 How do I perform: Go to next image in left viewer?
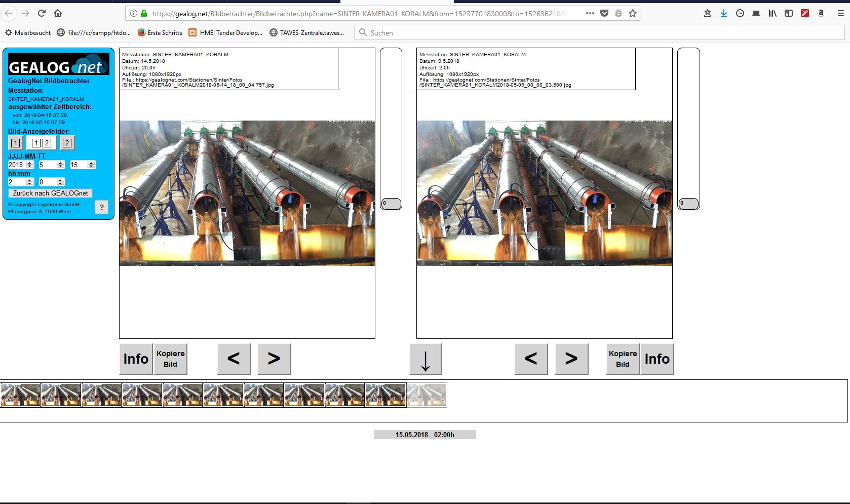click(x=274, y=359)
